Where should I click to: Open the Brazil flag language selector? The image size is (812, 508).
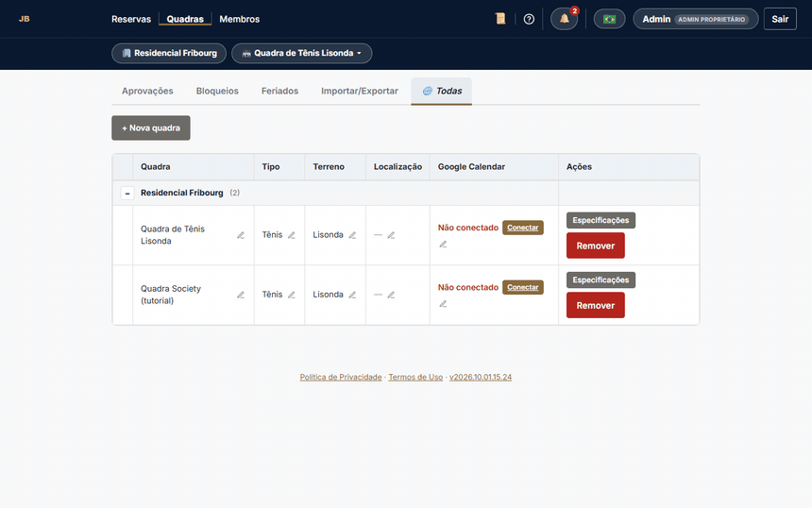tap(610, 19)
